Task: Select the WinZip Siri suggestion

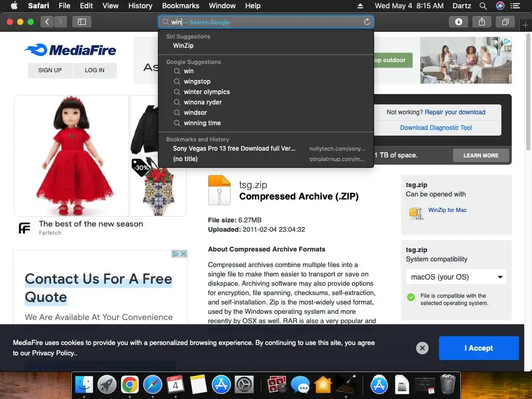Action: pyautogui.click(x=266, y=46)
